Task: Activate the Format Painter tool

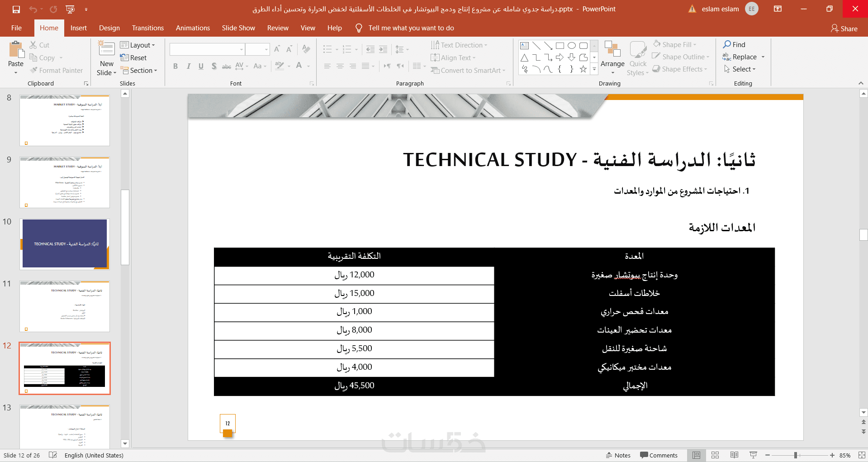Action: pyautogui.click(x=57, y=70)
